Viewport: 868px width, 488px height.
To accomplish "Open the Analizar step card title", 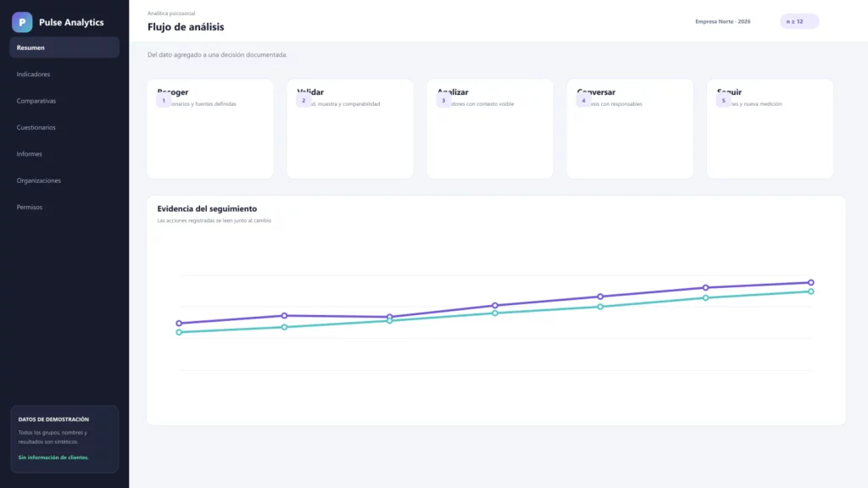I will 453,91.
